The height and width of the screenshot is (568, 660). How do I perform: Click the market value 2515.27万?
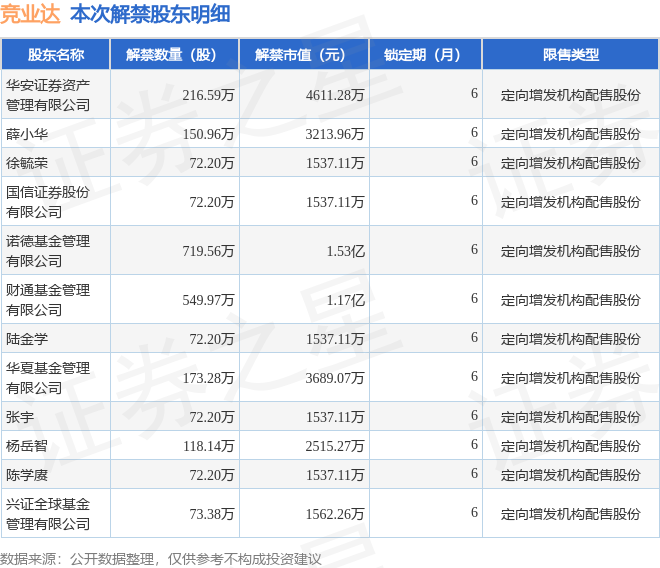pos(335,446)
